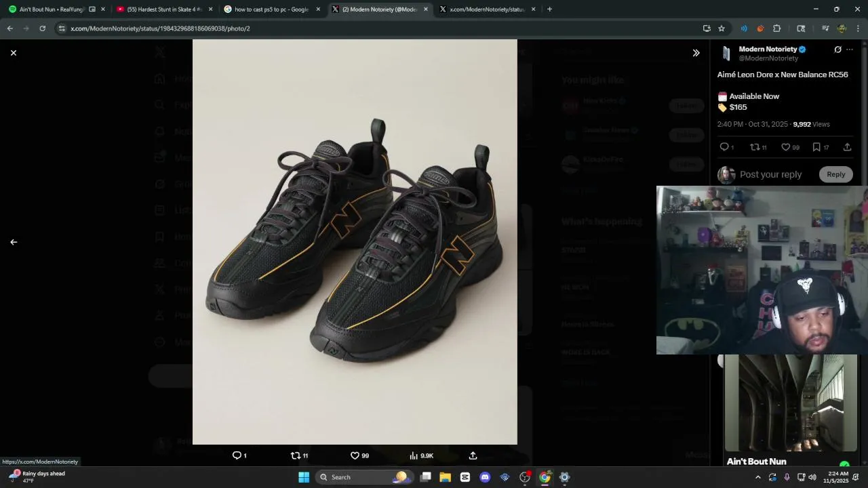The height and width of the screenshot is (488, 868).
Task: Open File Explorer from the taskbar
Action: [x=446, y=477]
